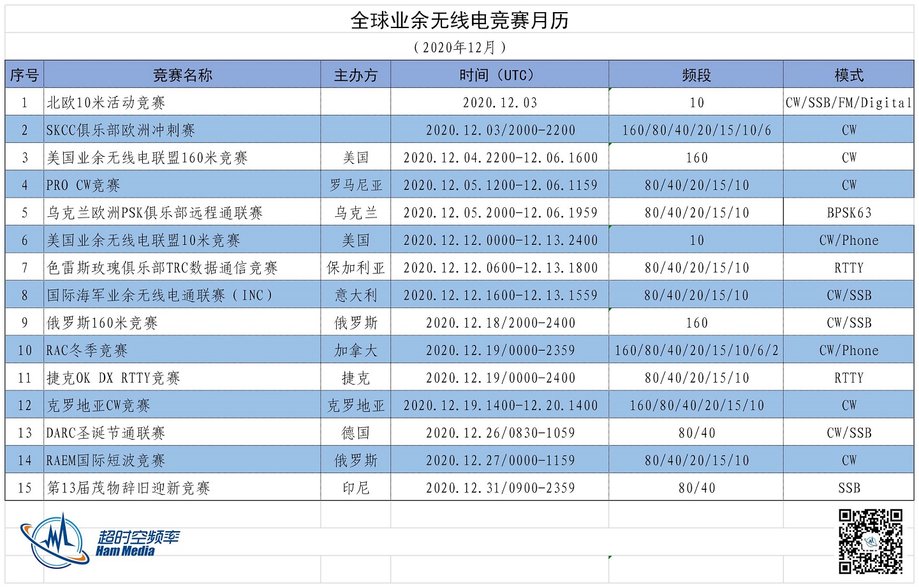Click time cell 2020.12.19.1400-12.20.1400
This screenshot has height=588, width=919.
coord(500,405)
